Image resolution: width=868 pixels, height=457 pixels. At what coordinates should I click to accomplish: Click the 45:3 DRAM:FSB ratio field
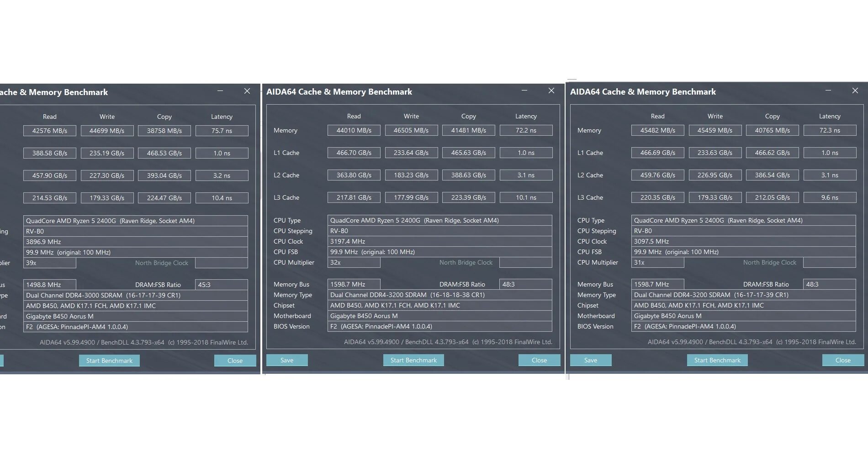click(x=222, y=285)
